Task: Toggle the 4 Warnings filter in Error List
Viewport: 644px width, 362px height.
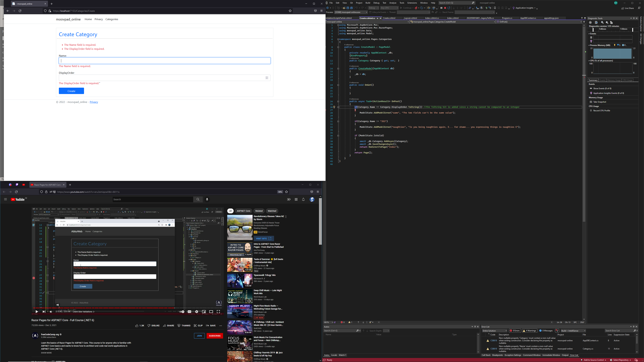Action: point(529,331)
